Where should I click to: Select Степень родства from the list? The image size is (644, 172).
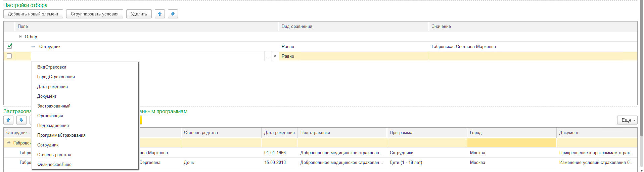tap(54, 155)
